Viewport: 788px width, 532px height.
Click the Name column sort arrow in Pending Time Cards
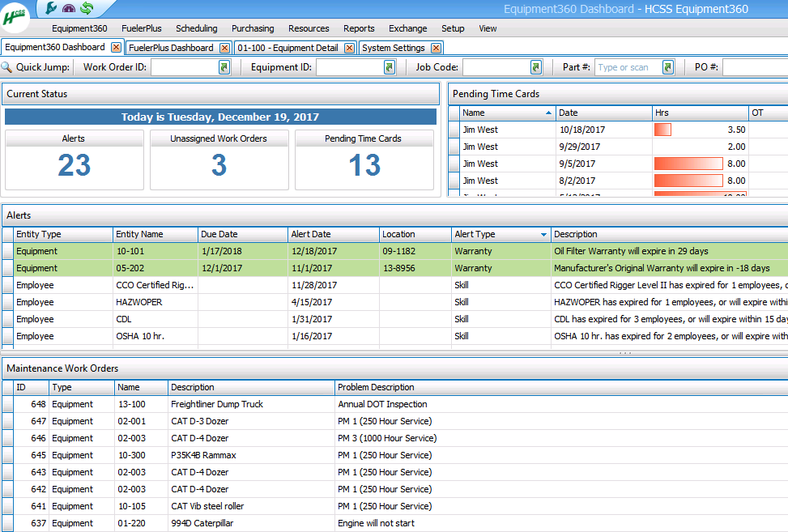pyautogui.click(x=548, y=113)
